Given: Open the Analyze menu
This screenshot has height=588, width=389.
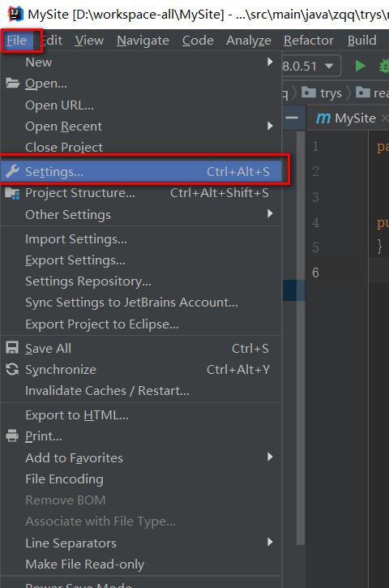Looking at the screenshot, I should pos(249,40).
